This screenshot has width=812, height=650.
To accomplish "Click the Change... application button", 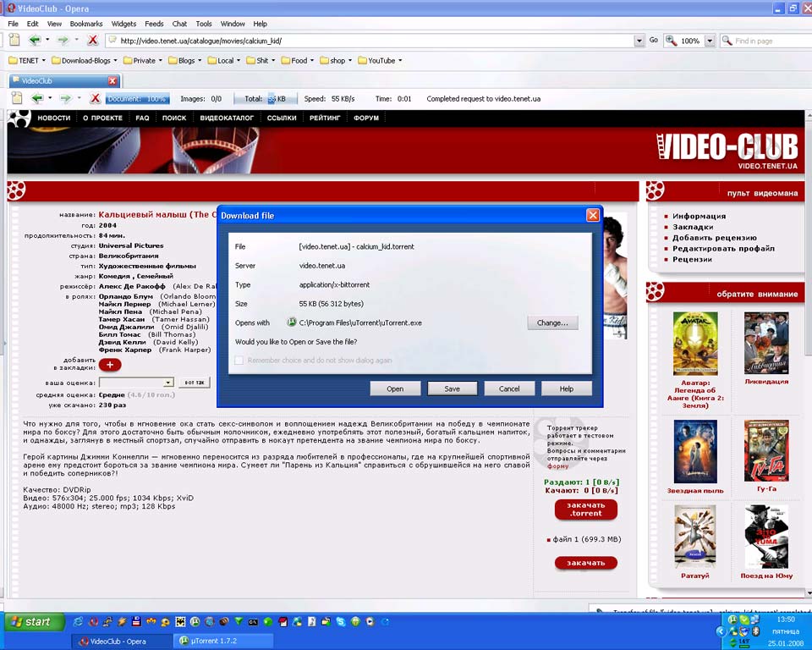I will click(552, 322).
